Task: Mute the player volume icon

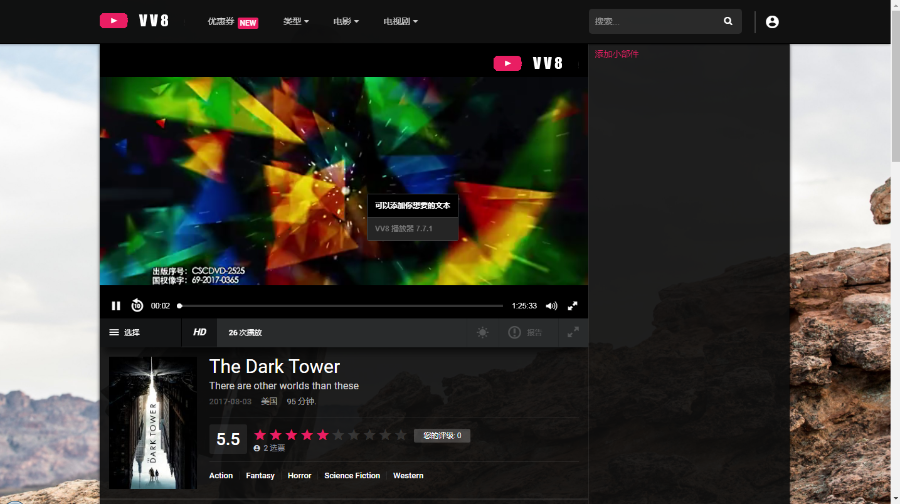Action: point(551,306)
